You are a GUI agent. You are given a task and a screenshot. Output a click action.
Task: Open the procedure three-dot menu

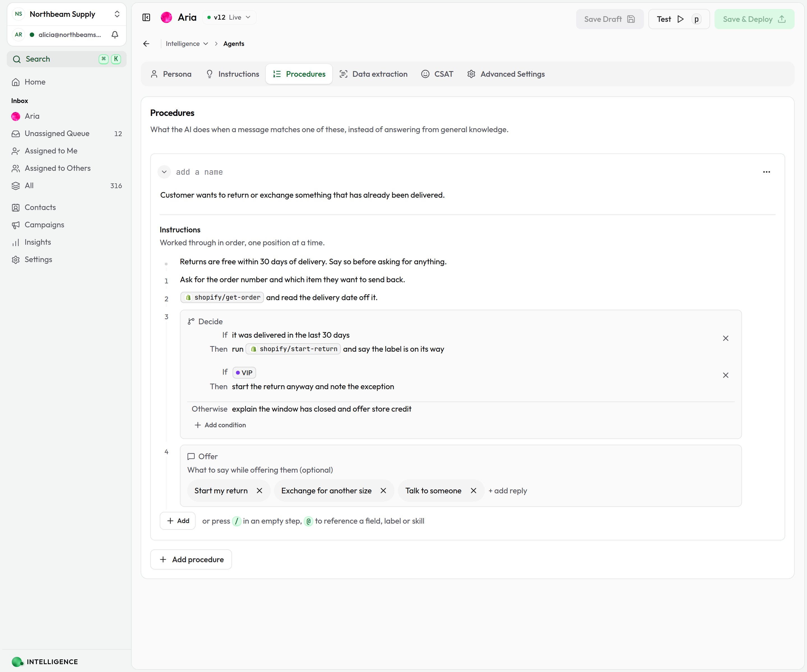pyautogui.click(x=766, y=172)
